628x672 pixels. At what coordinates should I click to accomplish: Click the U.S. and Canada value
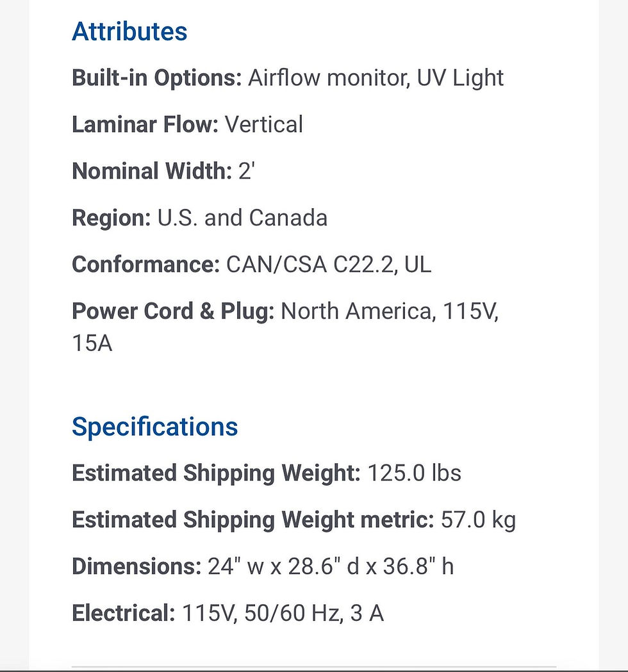[x=242, y=218]
